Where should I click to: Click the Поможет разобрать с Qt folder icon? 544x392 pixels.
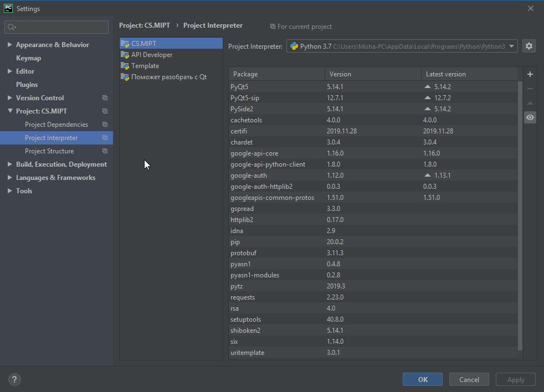pos(125,77)
